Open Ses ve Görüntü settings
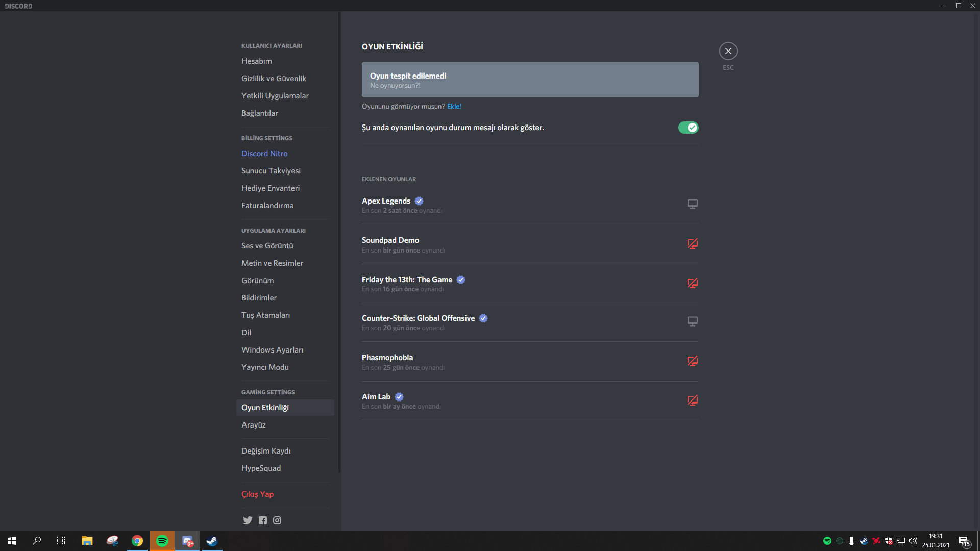 (285, 246)
